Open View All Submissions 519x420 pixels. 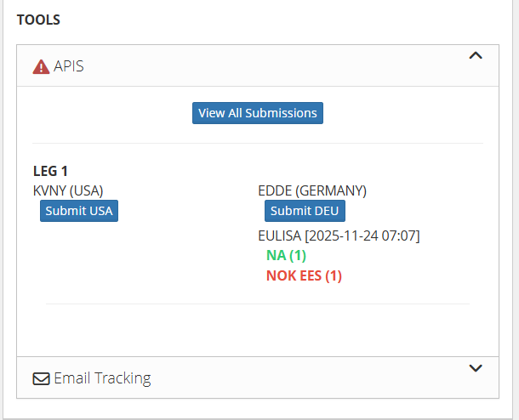[x=258, y=113]
